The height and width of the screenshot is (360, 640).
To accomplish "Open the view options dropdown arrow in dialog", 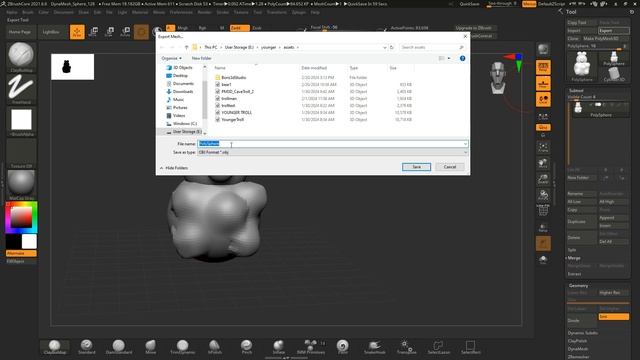I will click(449, 58).
